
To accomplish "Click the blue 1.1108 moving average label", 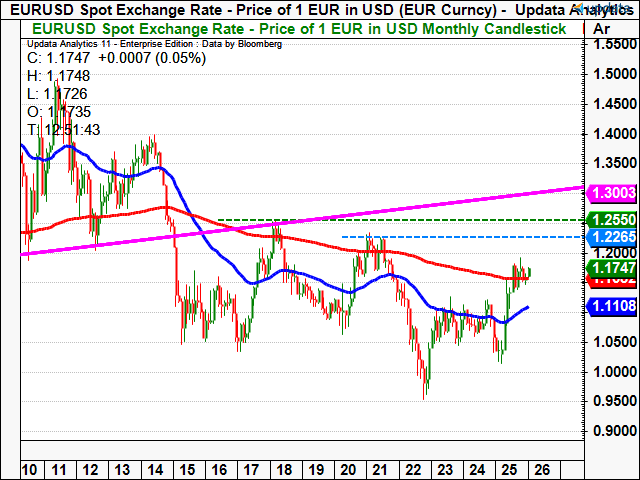I will [609, 308].
